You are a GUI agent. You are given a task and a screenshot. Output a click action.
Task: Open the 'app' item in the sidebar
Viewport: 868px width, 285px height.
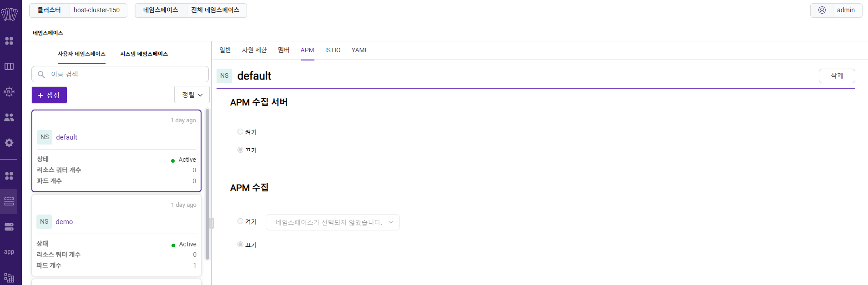pos(9,252)
